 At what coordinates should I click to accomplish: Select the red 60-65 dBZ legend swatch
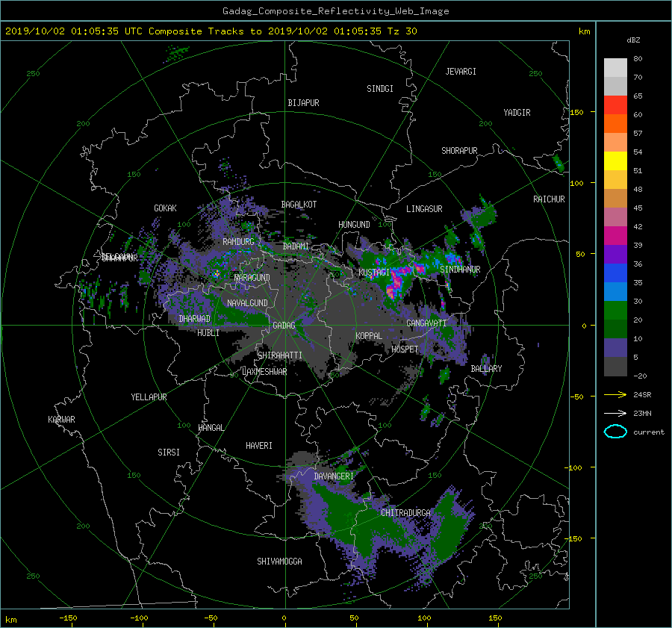pyautogui.click(x=615, y=105)
